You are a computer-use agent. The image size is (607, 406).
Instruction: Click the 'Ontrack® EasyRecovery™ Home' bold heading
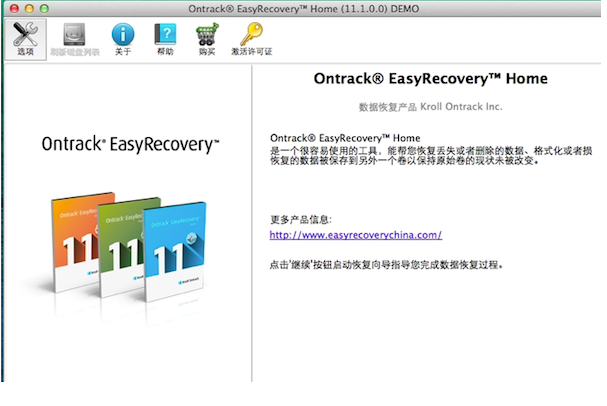pos(430,79)
